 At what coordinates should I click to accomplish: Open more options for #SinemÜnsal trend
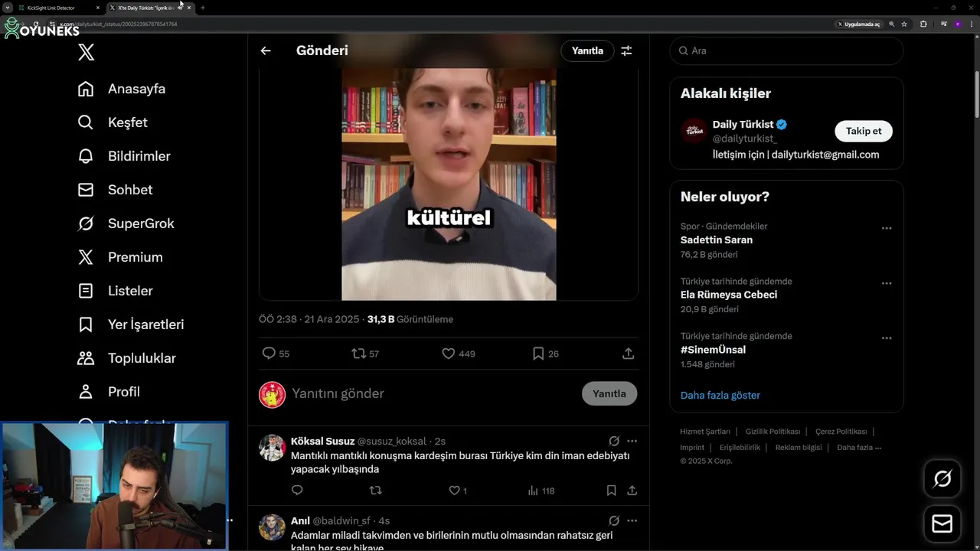(x=887, y=338)
